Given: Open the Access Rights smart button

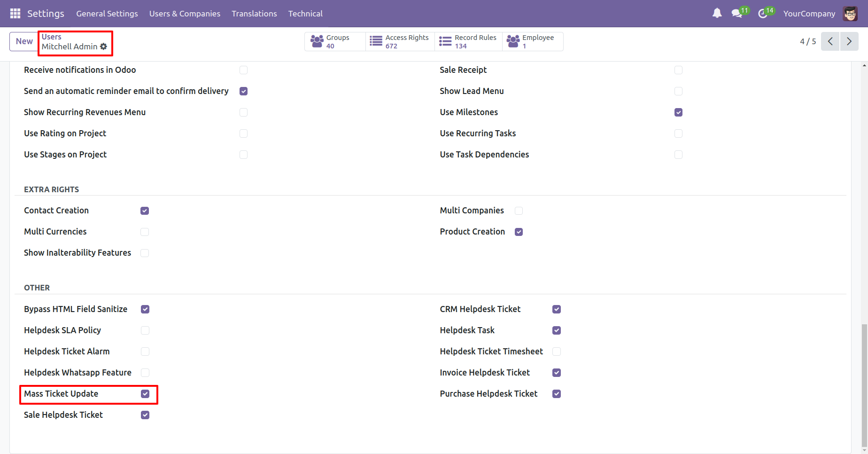Looking at the screenshot, I should [x=400, y=41].
